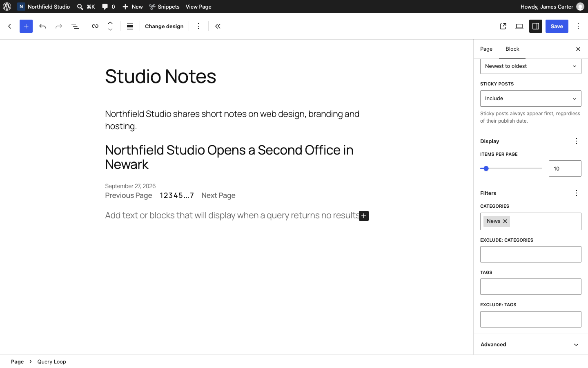Viewport: 588px width, 368px height.
Task: Focus the Tags filter input field
Action: [x=531, y=287]
